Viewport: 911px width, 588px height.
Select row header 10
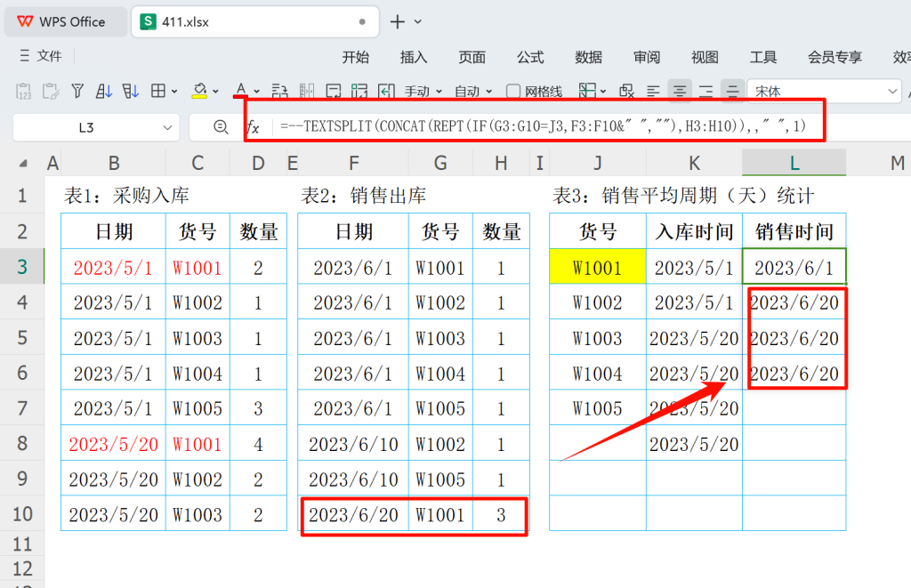[x=22, y=513]
